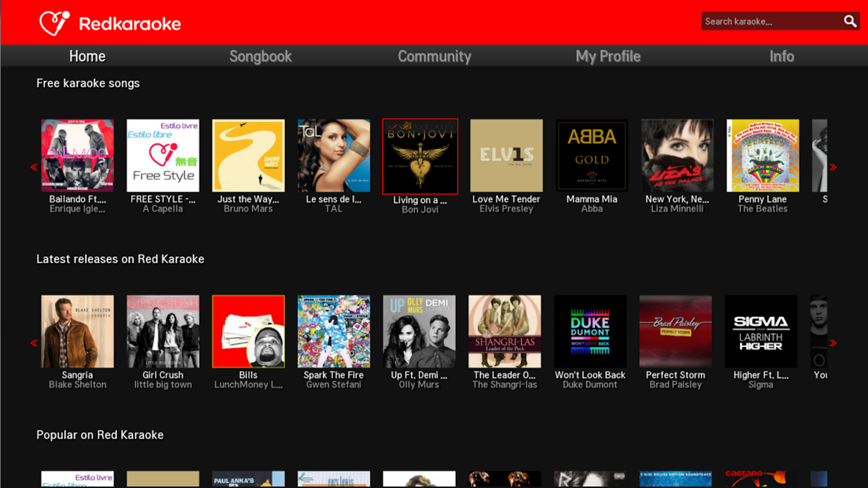Open Elvis Presley Love Me Tender cover

[506, 156]
